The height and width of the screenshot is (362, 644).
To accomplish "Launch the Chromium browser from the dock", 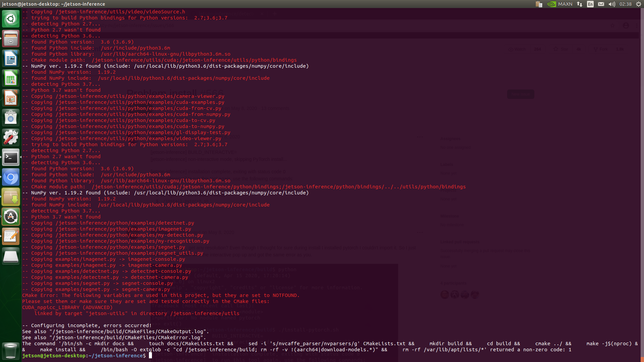I will (x=11, y=177).
